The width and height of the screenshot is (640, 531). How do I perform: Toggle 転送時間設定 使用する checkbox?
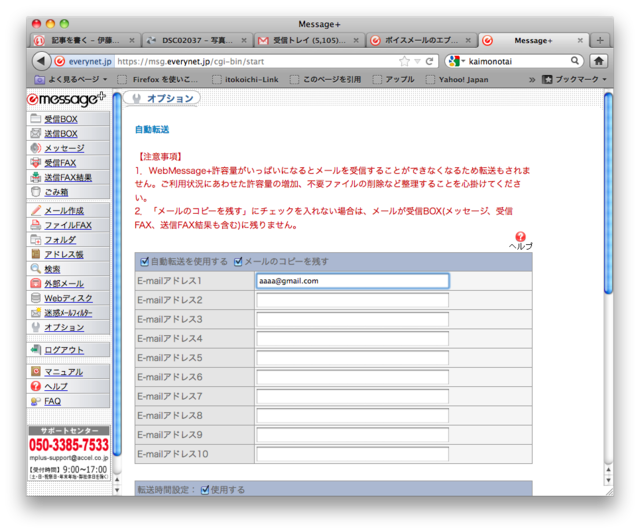[x=205, y=490]
